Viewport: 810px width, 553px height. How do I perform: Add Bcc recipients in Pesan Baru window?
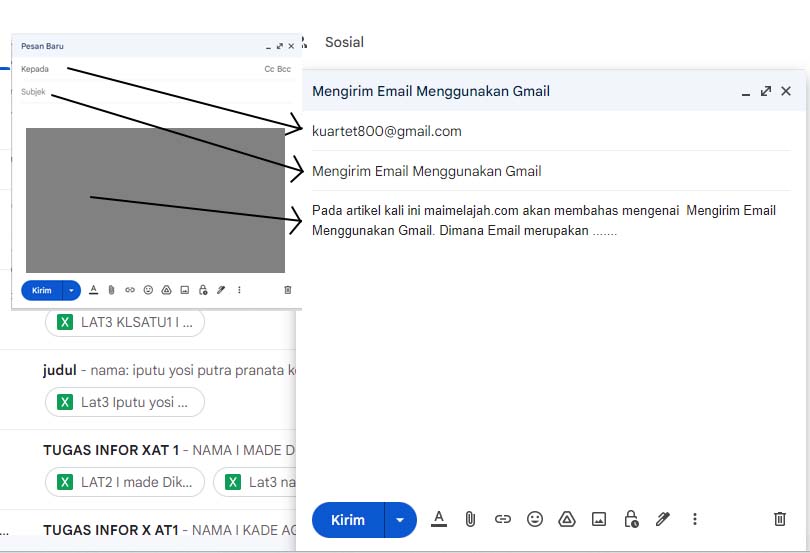[284, 69]
